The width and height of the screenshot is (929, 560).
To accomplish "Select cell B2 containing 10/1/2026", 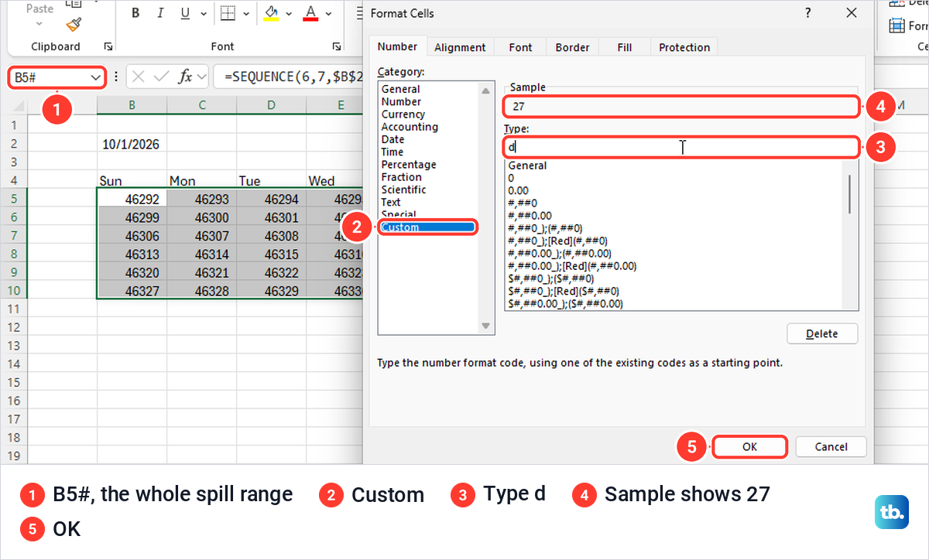I will click(132, 145).
